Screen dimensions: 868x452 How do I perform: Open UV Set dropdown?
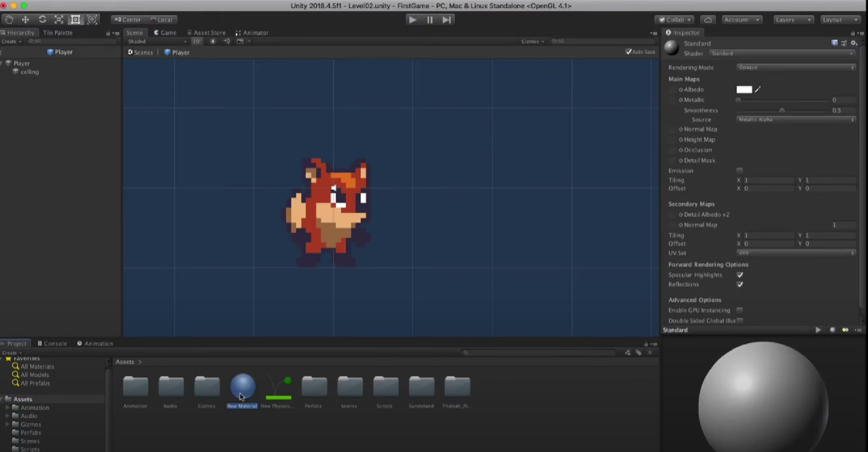click(796, 253)
